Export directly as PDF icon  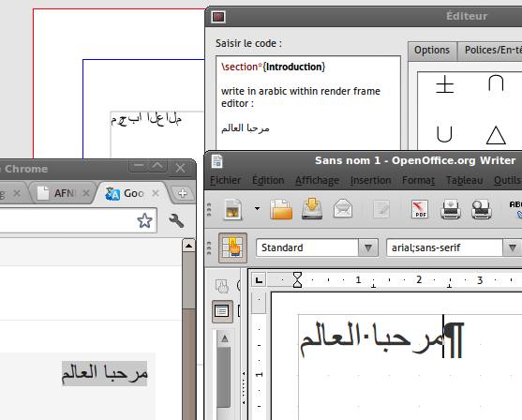click(420, 209)
